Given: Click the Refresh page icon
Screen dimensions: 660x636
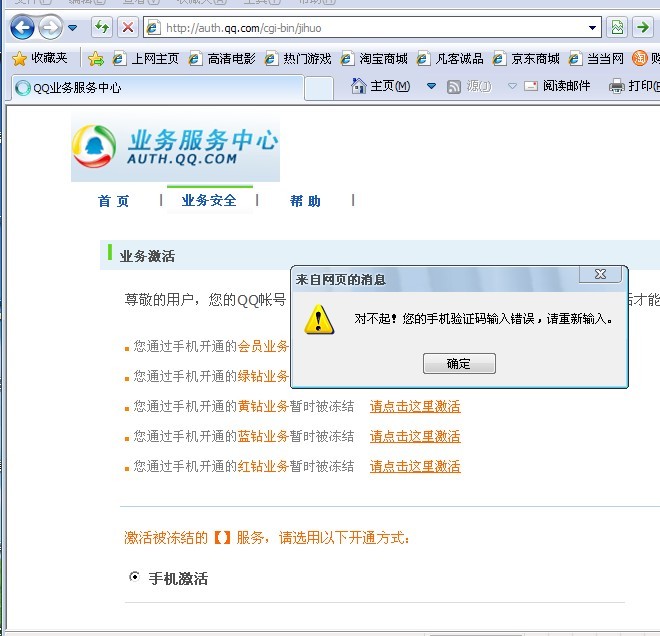Looking at the screenshot, I should pos(102,28).
